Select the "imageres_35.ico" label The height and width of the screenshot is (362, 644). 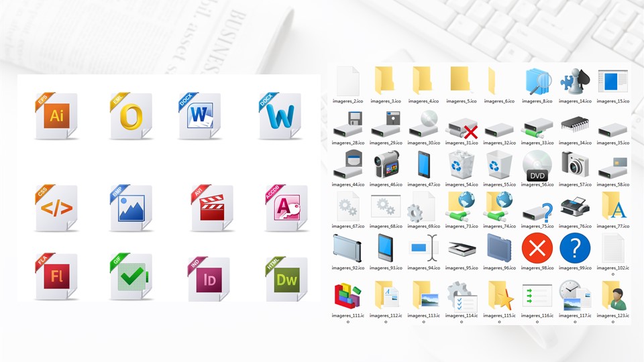point(612,143)
